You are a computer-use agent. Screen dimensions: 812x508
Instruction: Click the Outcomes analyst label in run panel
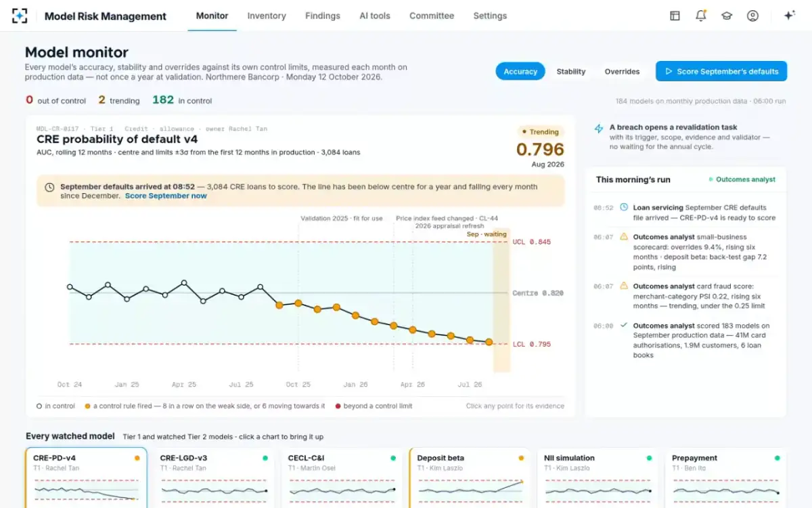pyautogui.click(x=742, y=179)
